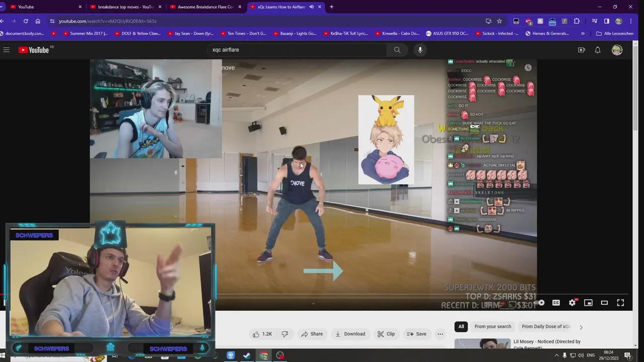The image size is (644, 362).
Task: Open the Create video icon
Action: pos(582,50)
